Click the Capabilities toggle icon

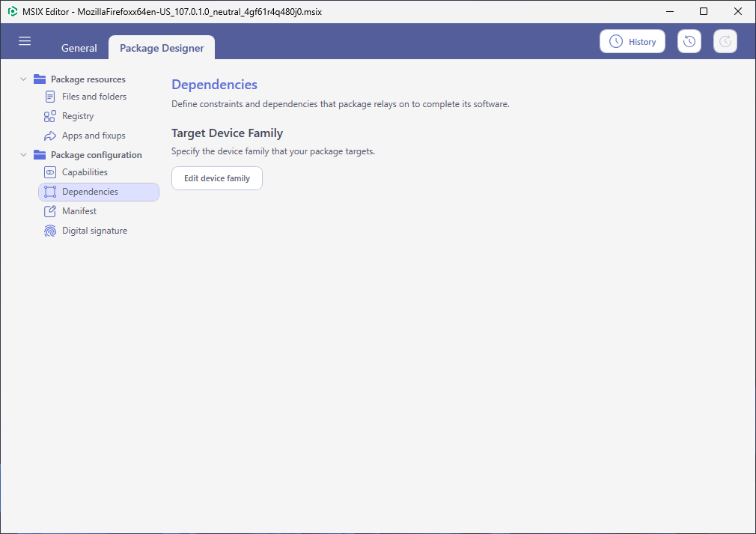pyautogui.click(x=49, y=172)
